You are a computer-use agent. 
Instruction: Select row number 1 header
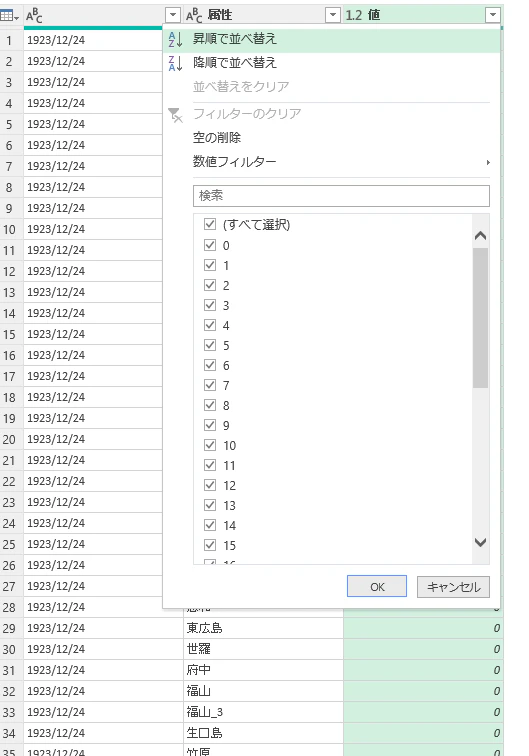11,40
